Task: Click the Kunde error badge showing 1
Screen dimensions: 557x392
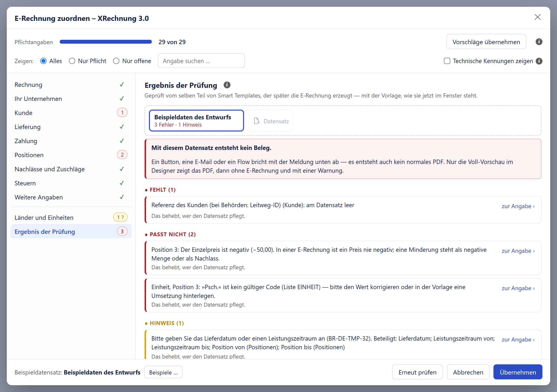Action: coord(122,113)
